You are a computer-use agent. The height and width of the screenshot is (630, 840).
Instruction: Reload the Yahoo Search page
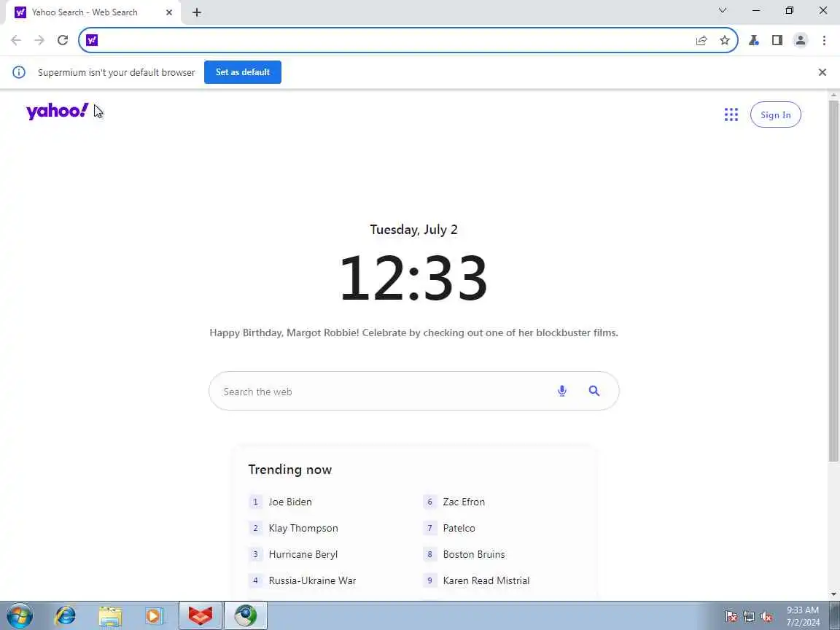click(63, 40)
